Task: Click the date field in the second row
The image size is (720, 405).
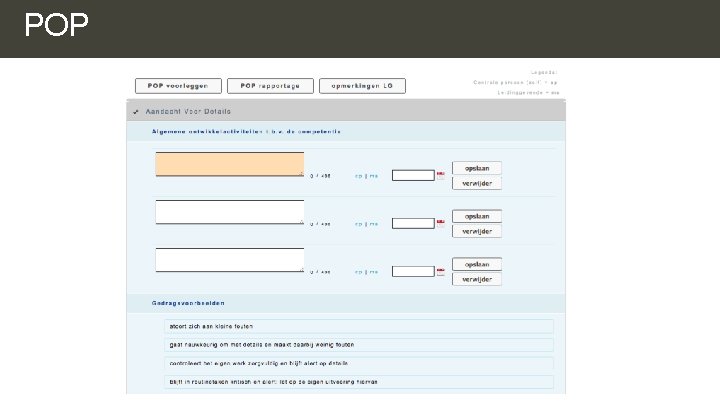Action: point(413,223)
